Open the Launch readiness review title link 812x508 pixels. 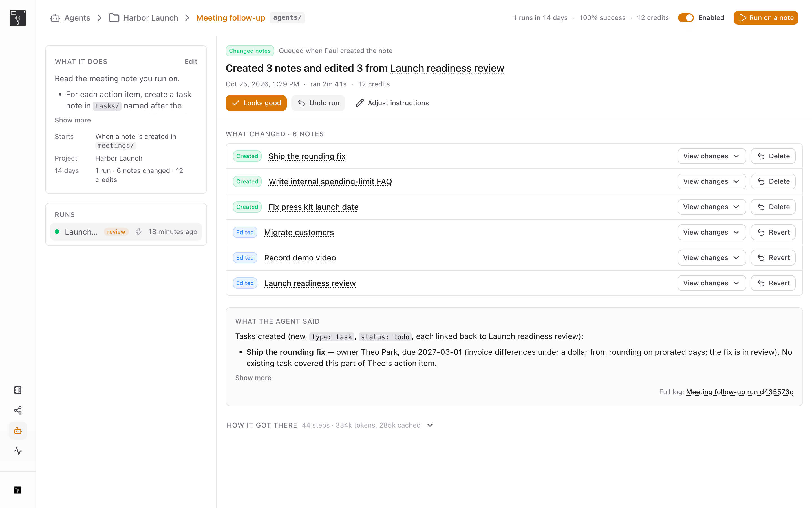(447, 68)
